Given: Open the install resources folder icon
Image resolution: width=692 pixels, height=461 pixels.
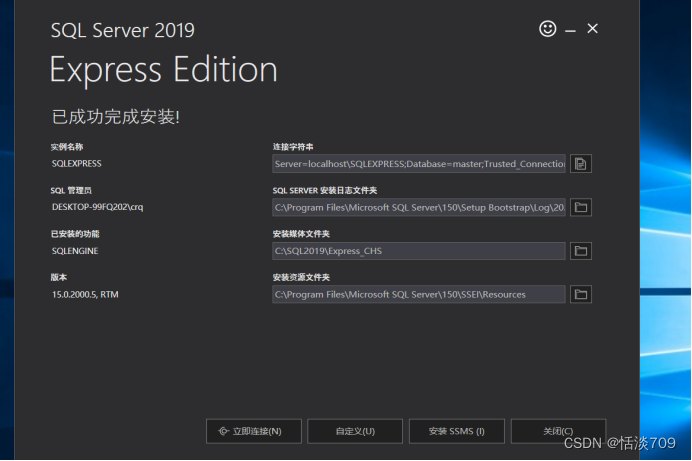Looking at the screenshot, I should tap(580, 294).
